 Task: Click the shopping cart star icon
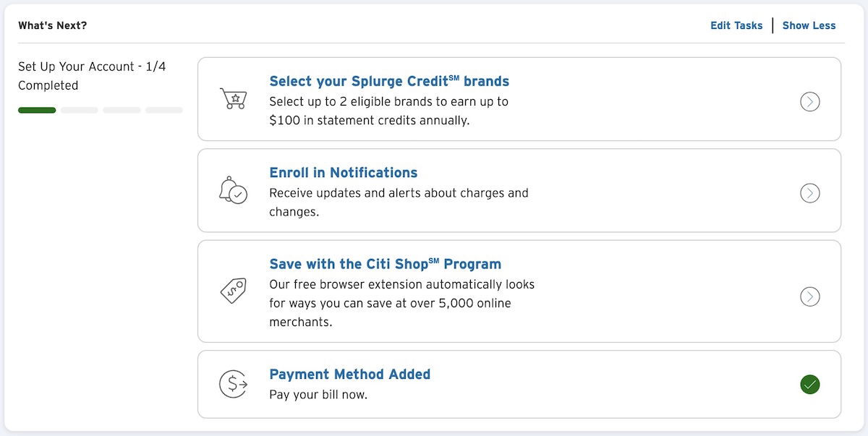pos(233,98)
